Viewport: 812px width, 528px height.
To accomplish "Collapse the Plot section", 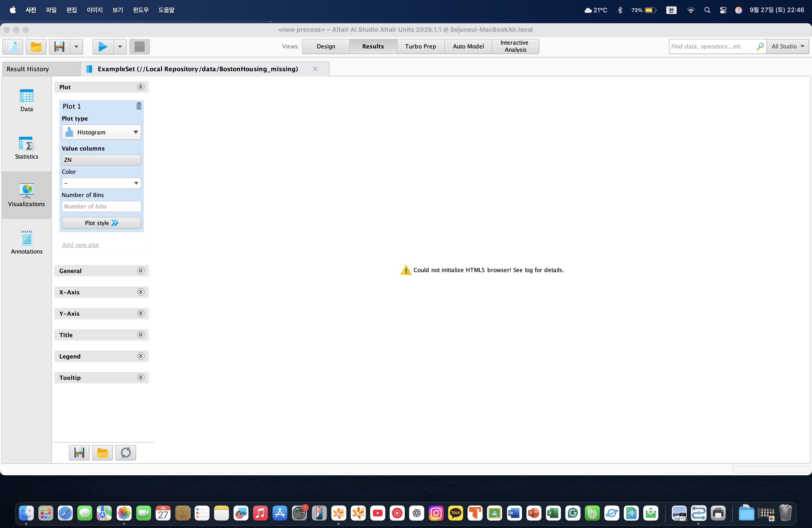I will [x=141, y=87].
